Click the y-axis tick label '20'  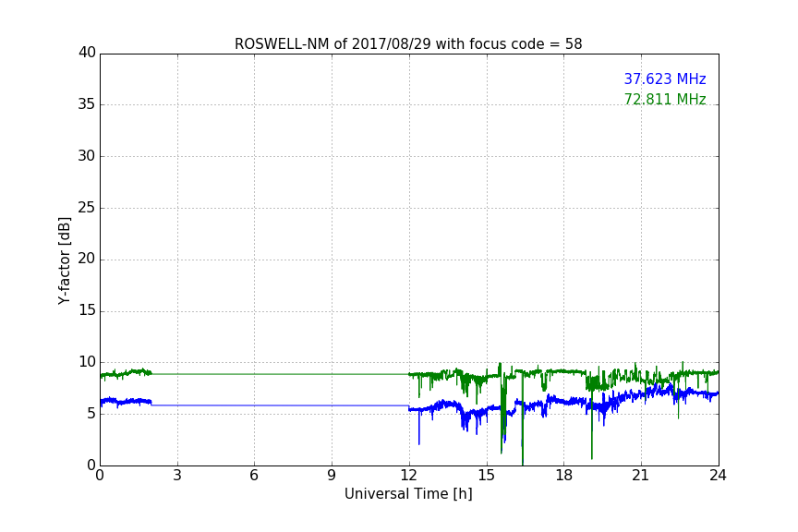click(x=87, y=259)
